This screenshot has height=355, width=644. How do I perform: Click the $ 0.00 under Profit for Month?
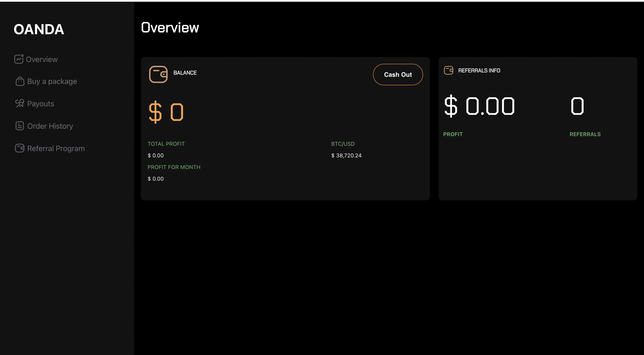point(155,179)
